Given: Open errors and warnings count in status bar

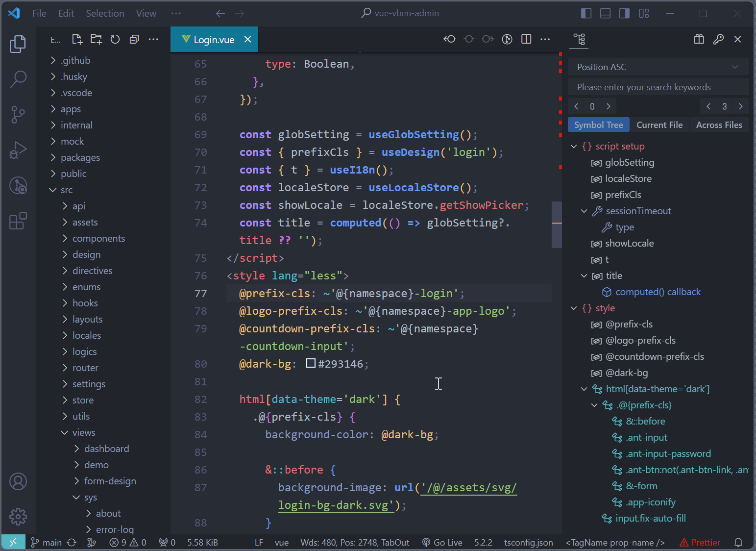Looking at the screenshot, I should [x=127, y=542].
